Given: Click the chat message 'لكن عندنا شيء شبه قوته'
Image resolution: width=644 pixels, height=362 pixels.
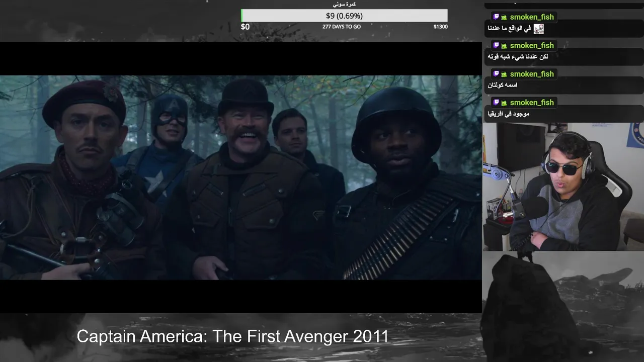Looking at the screenshot, I should point(518,57).
